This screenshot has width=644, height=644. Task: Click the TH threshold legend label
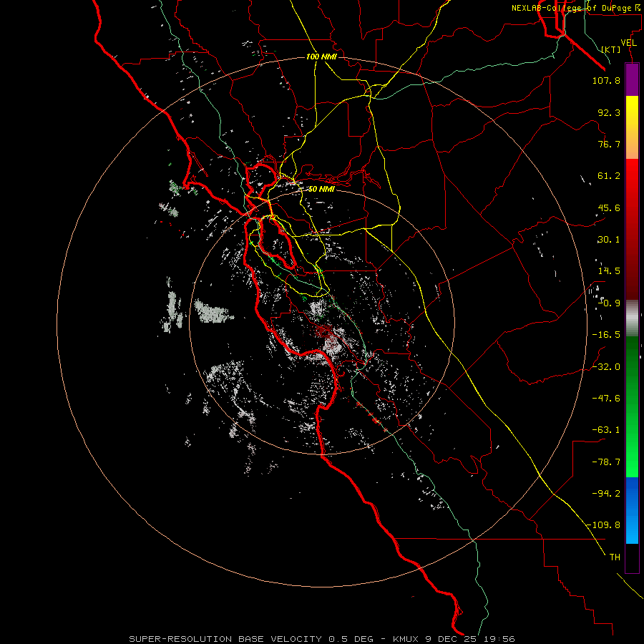coord(615,557)
